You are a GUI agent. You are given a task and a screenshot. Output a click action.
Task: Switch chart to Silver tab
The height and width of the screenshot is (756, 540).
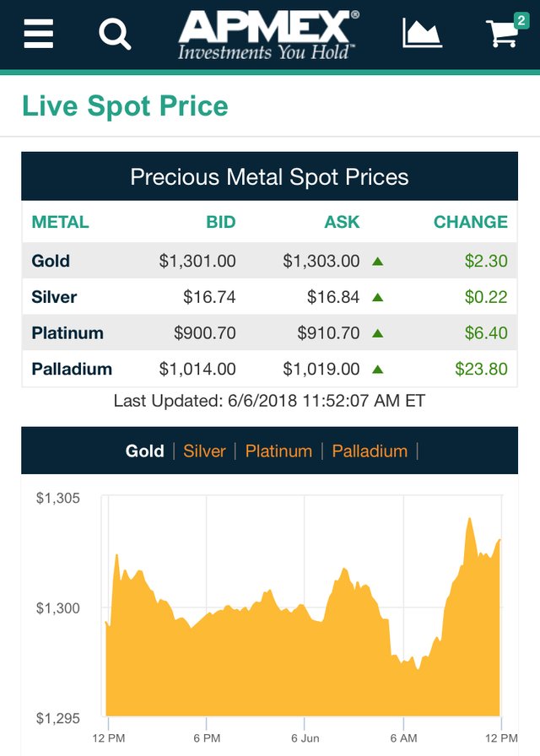204,451
